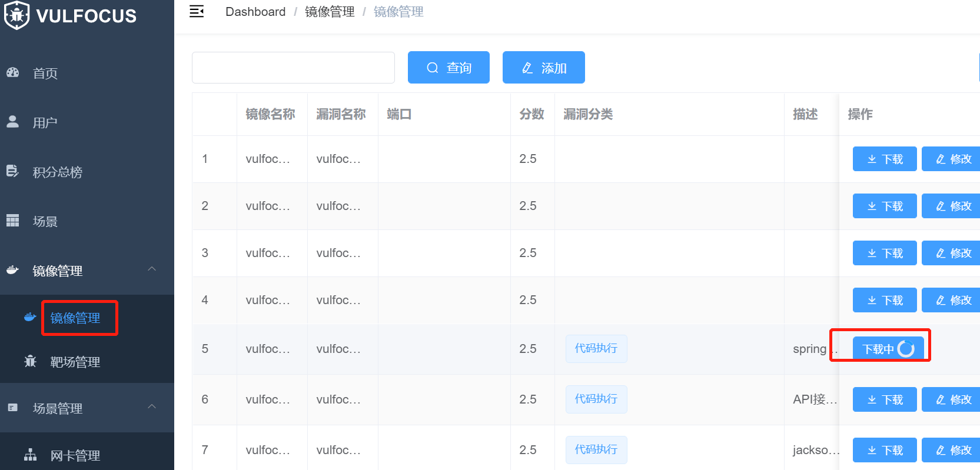
Task: Click the 2.5 score in row 1
Action: coord(528,159)
